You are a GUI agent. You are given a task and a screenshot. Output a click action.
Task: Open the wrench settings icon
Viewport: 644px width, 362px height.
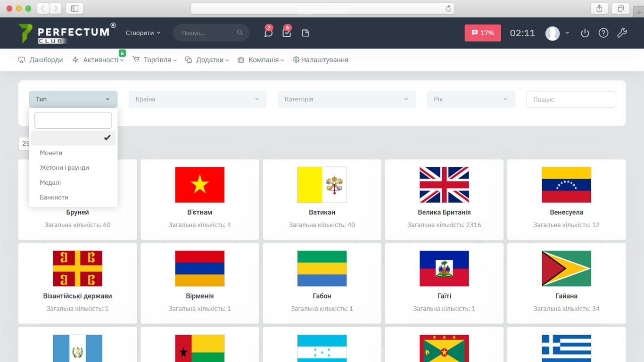click(622, 33)
